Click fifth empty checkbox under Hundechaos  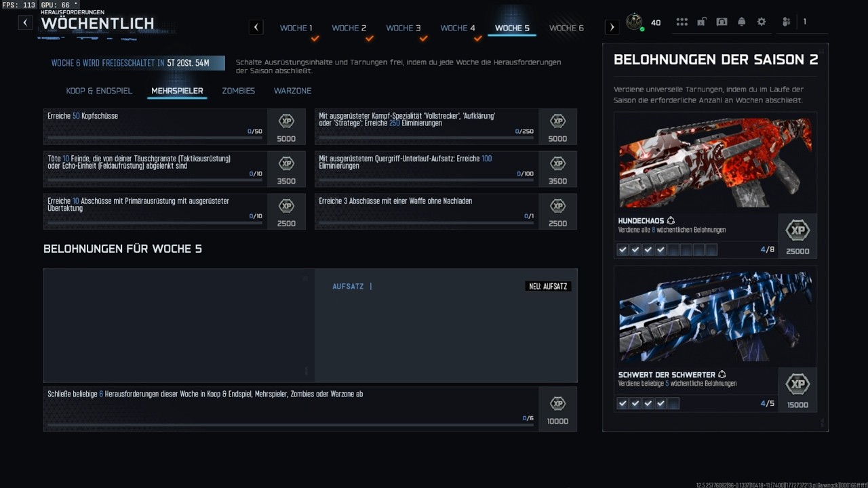pos(673,250)
